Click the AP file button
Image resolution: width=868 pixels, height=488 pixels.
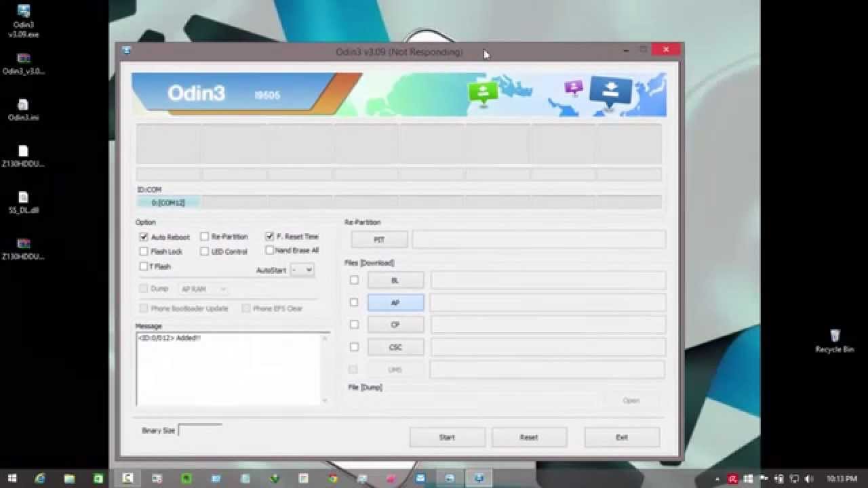(395, 302)
